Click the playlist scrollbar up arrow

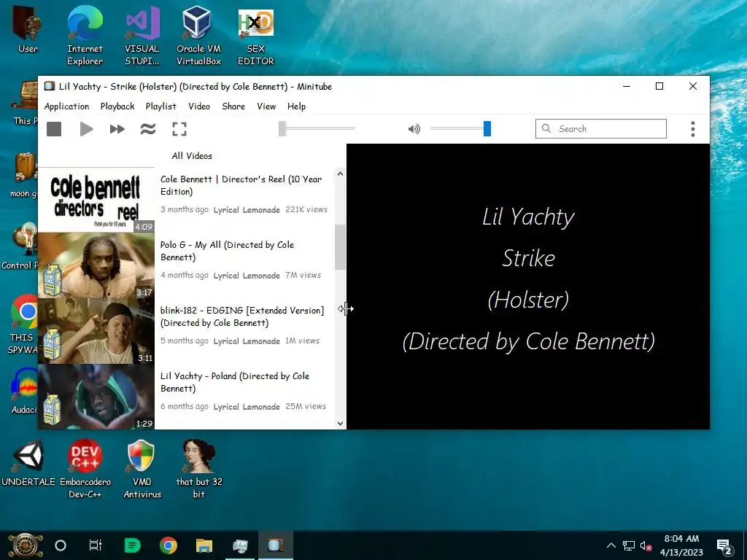tap(340, 174)
